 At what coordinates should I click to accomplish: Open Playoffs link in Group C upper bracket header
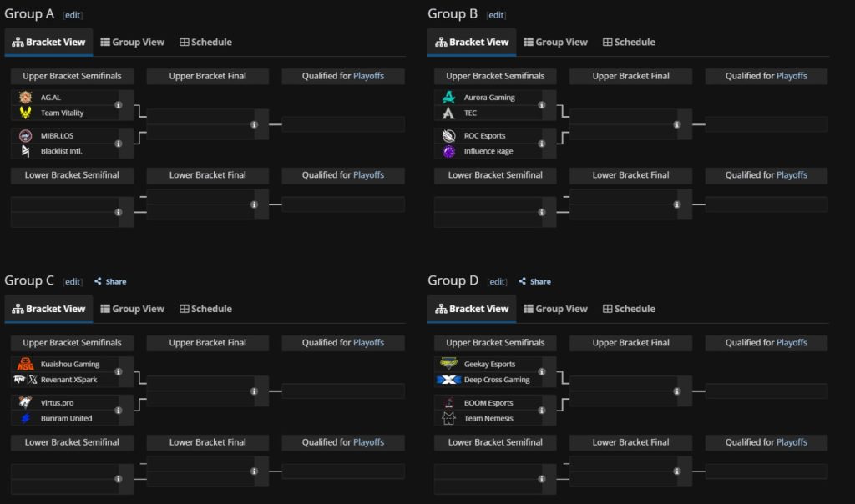pos(368,342)
